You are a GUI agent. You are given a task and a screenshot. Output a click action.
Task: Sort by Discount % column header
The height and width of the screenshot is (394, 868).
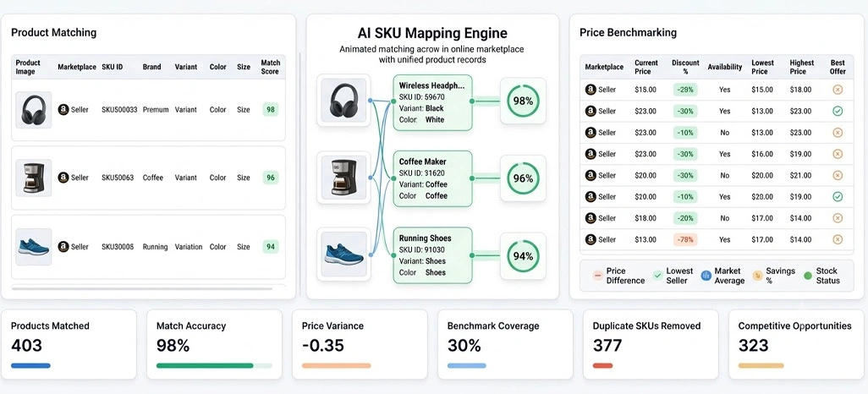(685, 67)
